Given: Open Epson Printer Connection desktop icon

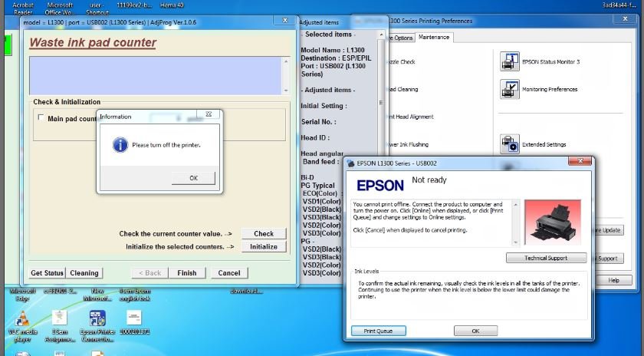Looking at the screenshot, I should [97, 327].
